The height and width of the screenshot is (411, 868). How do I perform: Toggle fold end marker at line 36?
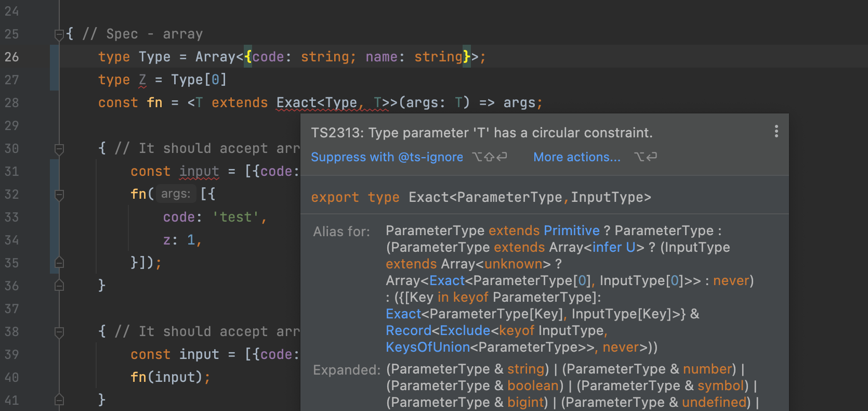(x=59, y=286)
